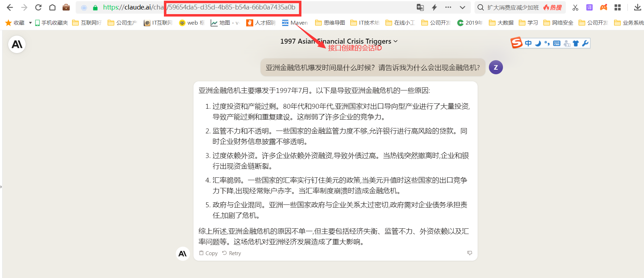
Task: Open the 业务系统 bookmark folder
Action: pyautogui.click(x=629, y=23)
